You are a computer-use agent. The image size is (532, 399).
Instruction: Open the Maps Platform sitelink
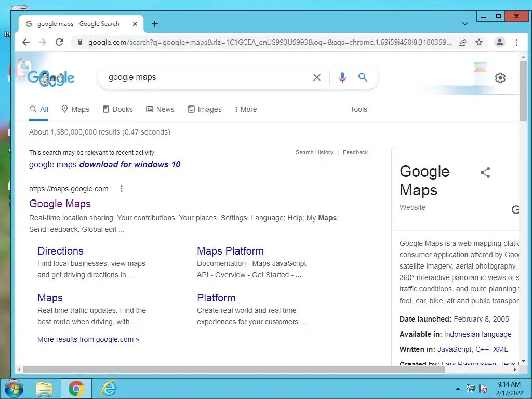point(230,251)
